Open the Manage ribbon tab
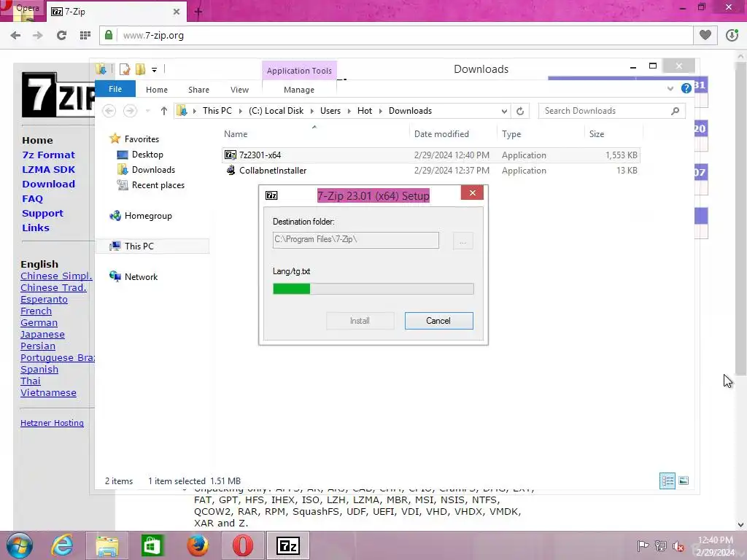Image resolution: width=747 pixels, height=560 pixels. click(x=299, y=90)
